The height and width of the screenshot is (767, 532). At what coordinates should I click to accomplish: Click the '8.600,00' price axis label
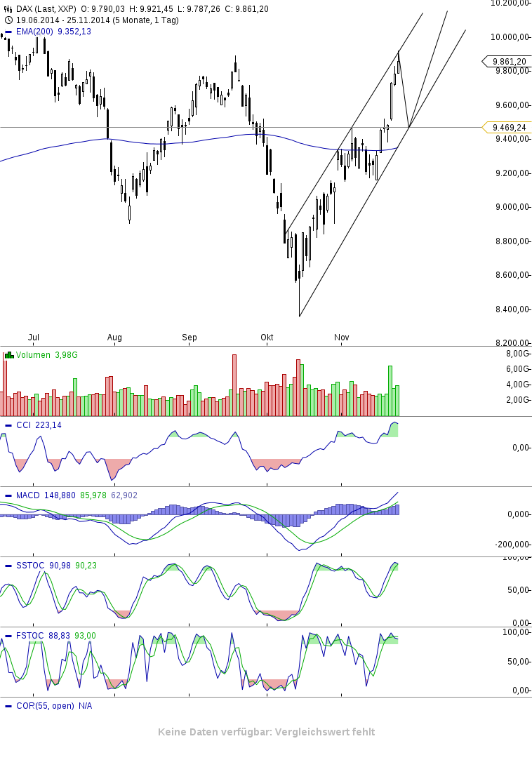pos(512,275)
